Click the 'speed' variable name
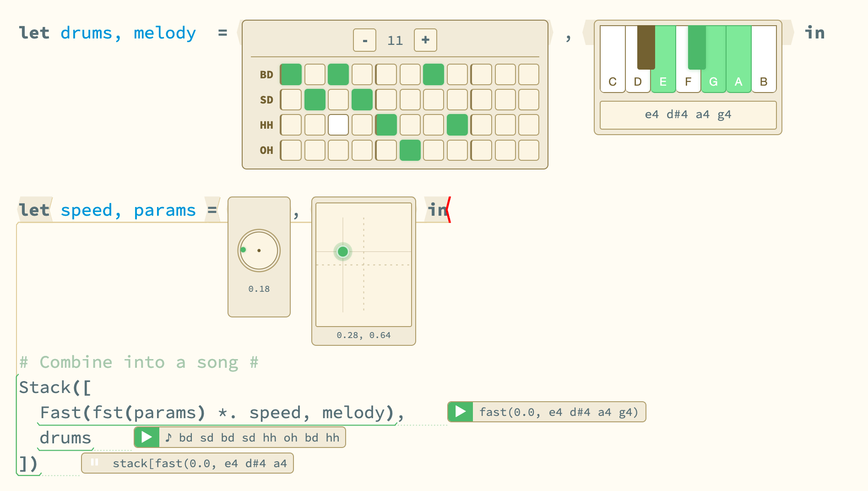The height and width of the screenshot is (491, 868). [x=87, y=210]
